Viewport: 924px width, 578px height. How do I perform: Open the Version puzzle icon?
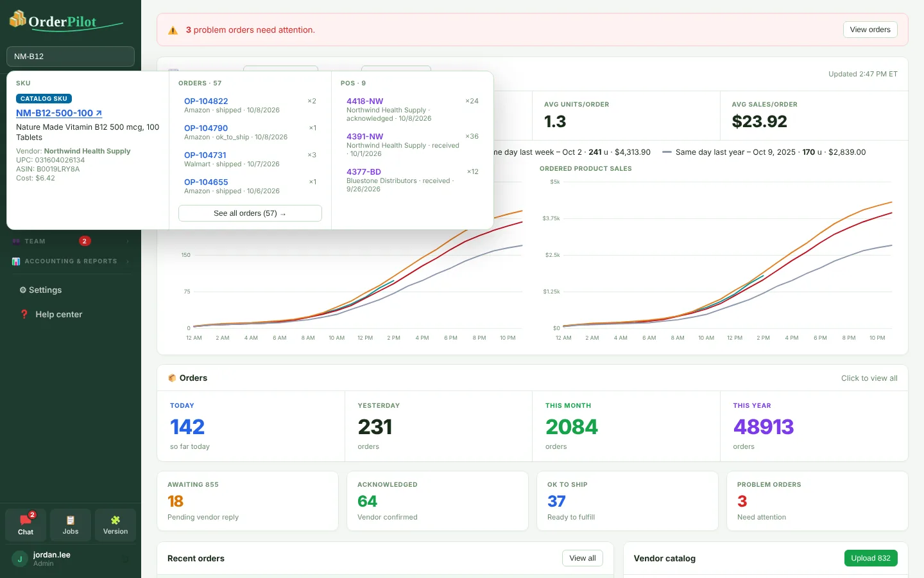[x=116, y=520]
